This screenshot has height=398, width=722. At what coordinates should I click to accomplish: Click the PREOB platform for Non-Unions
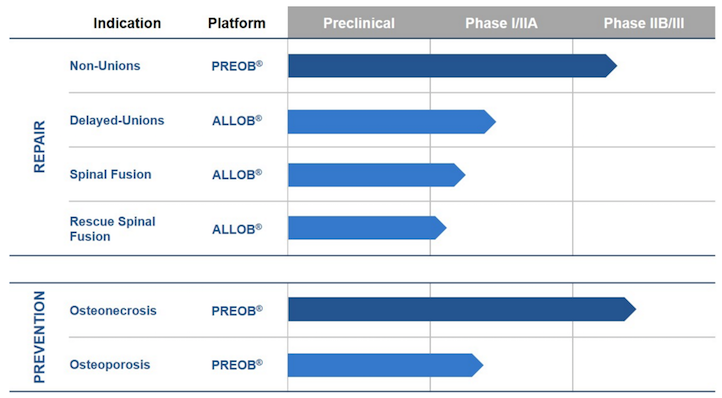pyautogui.click(x=237, y=66)
